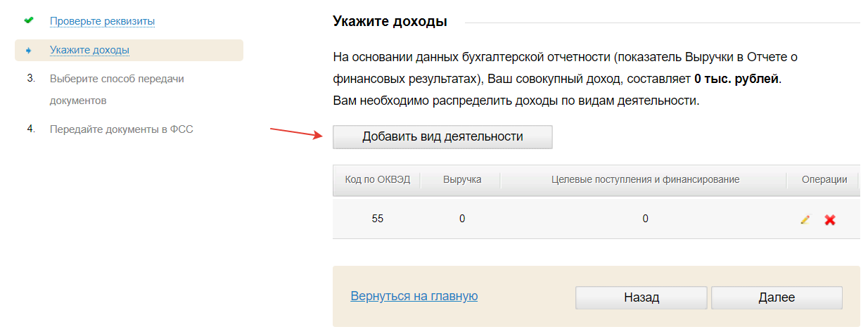The image size is (868, 334).
Task: Open the Вернуться на главную link
Action: 414,296
